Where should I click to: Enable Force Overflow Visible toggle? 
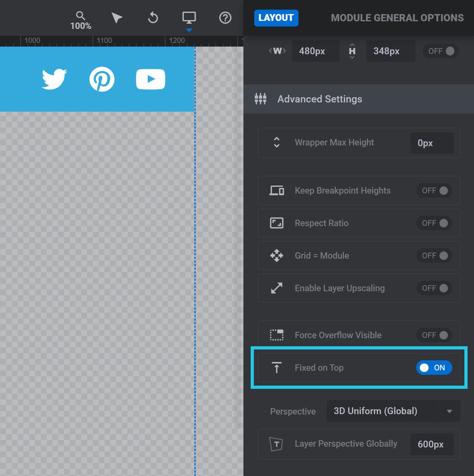click(434, 335)
